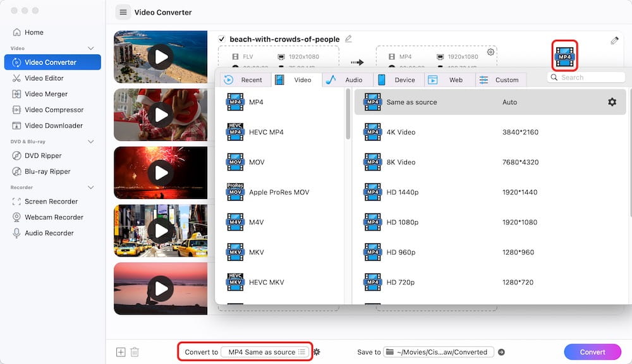
Task: Open the Convert to format dropdown
Action: (x=265, y=352)
